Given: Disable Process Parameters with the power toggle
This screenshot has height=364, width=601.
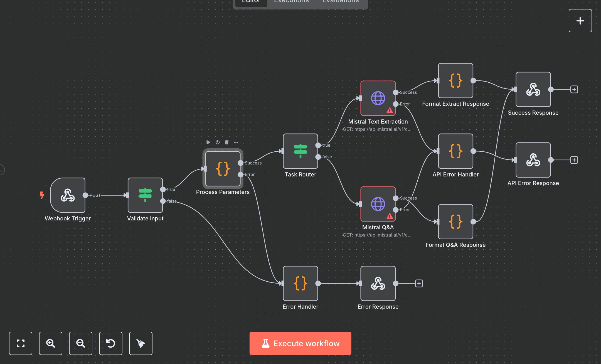Looking at the screenshot, I should click(x=218, y=142).
